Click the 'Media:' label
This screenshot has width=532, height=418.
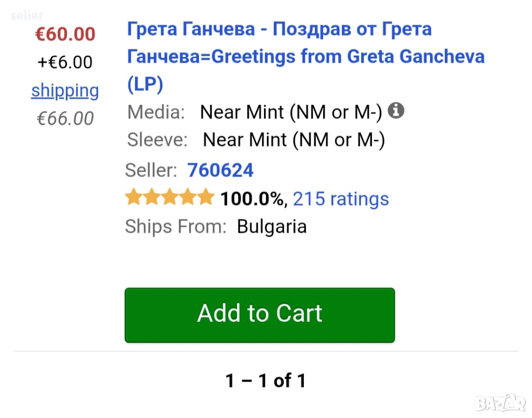click(x=156, y=112)
